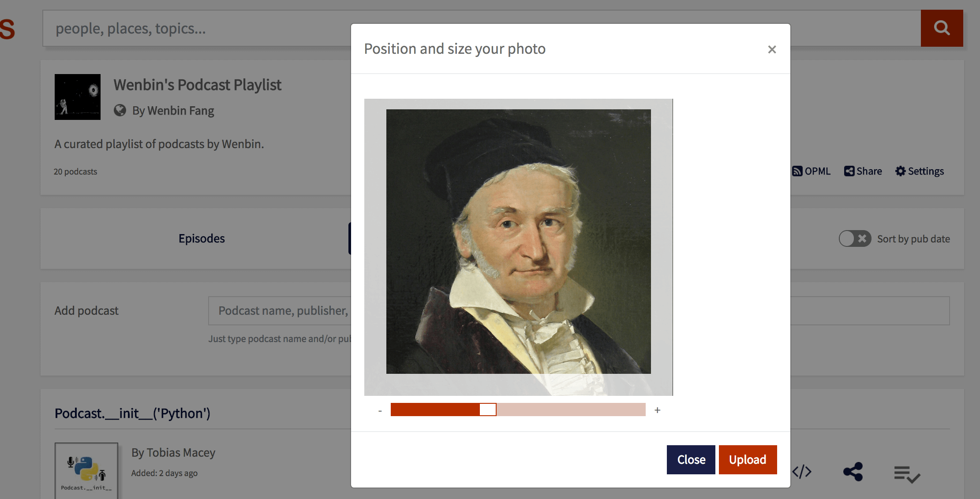Click the Podcast.__init__ cover thumbnail
The image size is (980, 499).
click(86, 471)
